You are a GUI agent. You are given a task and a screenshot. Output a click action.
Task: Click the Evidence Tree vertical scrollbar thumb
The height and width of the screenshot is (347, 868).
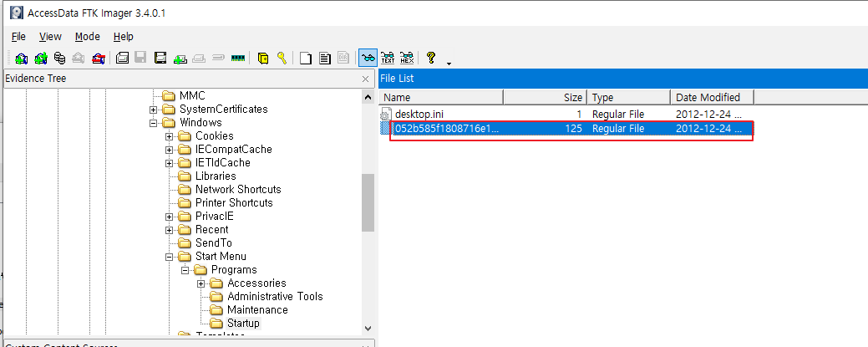coord(368,202)
